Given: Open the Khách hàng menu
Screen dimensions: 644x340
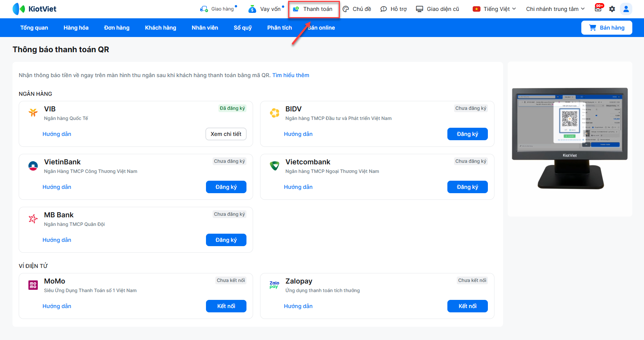Looking at the screenshot, I should (x=160, y=28).
